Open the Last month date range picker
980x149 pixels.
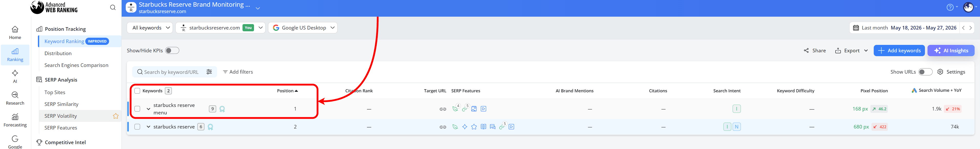[x=905, y=28]
